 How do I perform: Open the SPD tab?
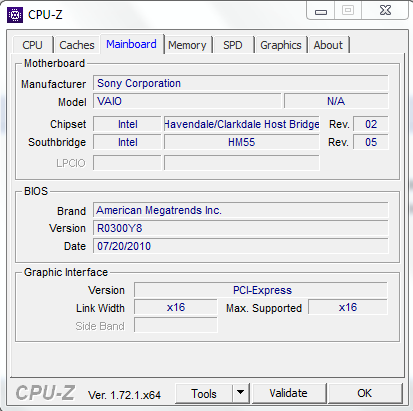(x=233, y=45)
